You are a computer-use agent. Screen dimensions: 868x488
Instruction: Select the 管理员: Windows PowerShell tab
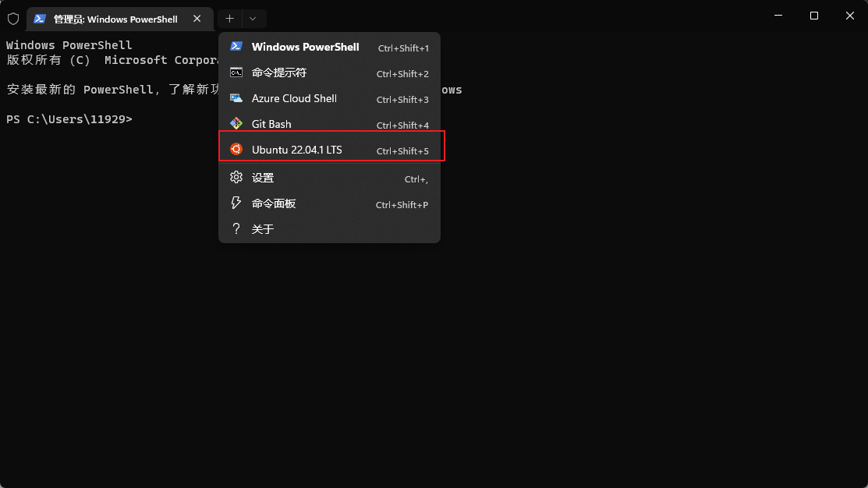click(x=120, y=19)
